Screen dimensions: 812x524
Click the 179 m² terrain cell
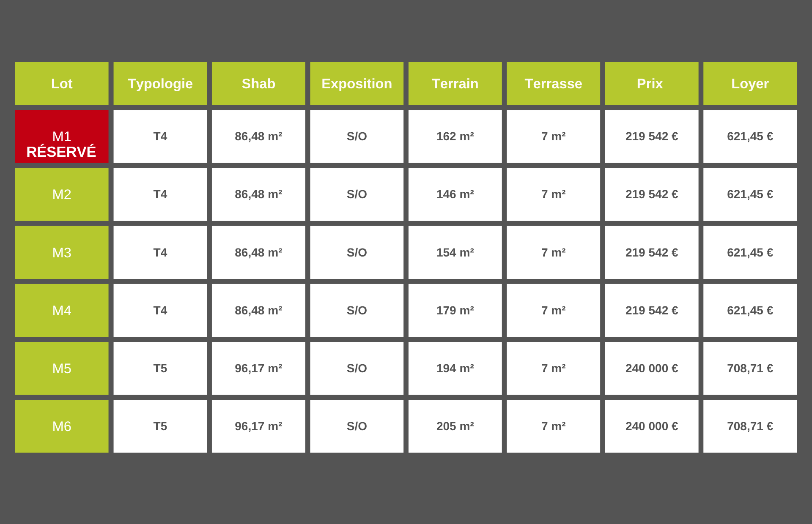[x=455, y=310]
